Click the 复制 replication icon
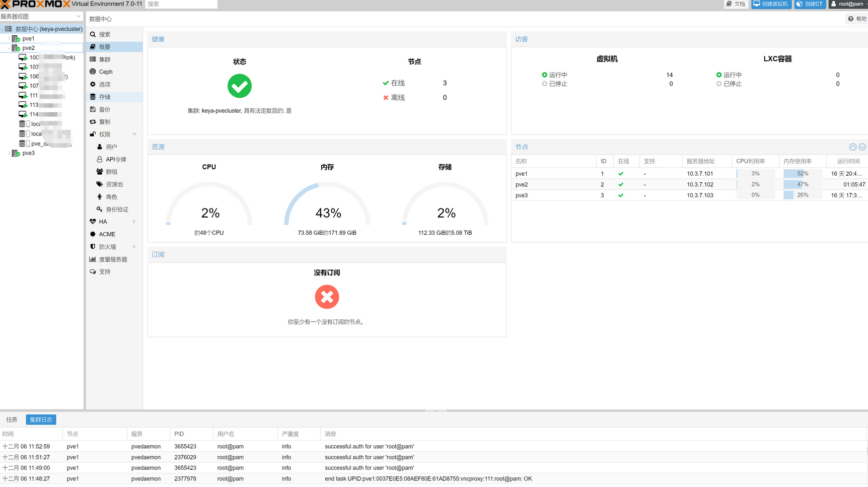Image resolution: width=868 pixels, height=487 pixels. pos(93,122)
